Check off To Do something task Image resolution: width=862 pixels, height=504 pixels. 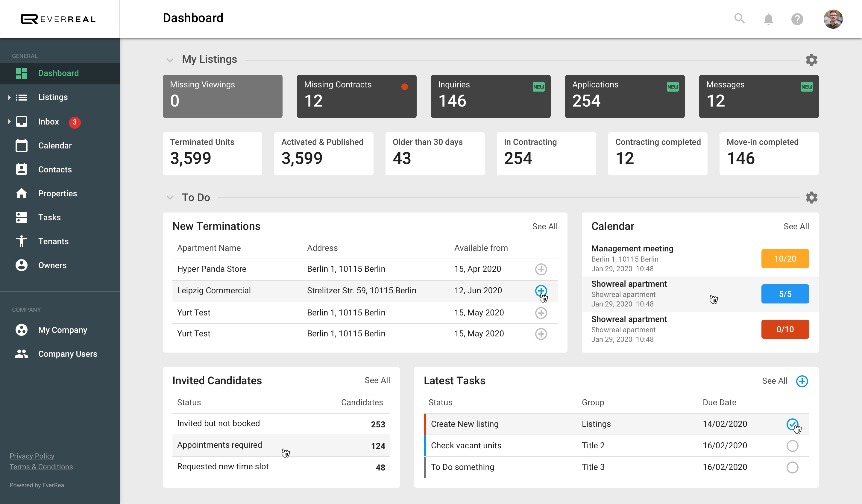click(792, 467)
